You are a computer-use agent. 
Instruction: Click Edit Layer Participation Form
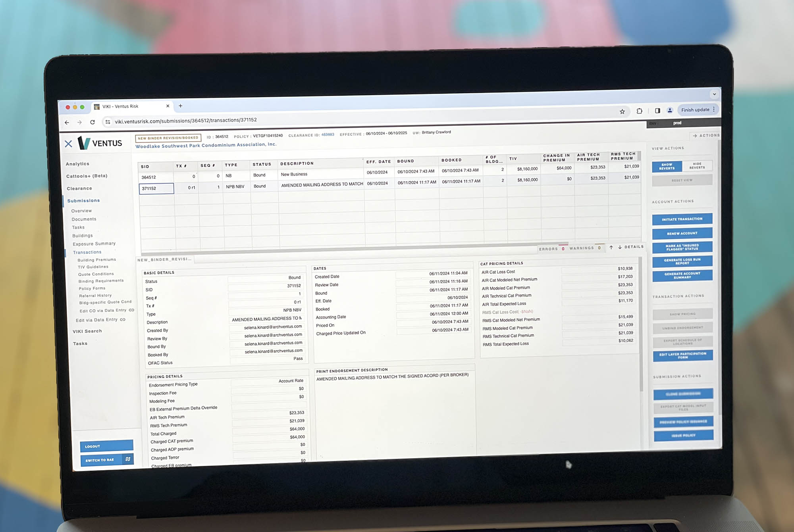pyautogui.click(x=683, y=355)
